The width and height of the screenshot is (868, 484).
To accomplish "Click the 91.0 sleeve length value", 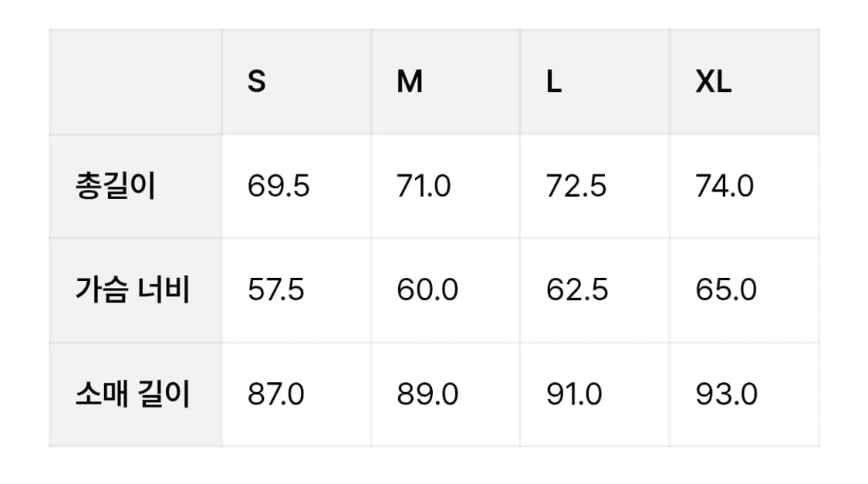I will 574,394.
